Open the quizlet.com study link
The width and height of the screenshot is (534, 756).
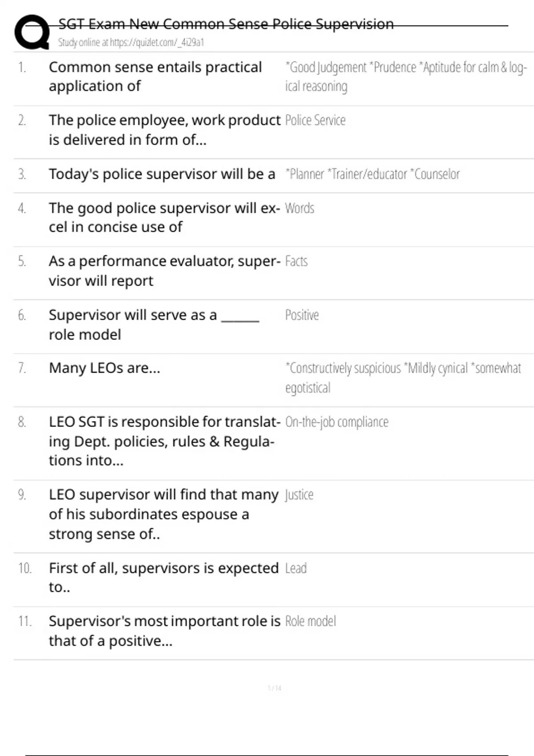131,43
